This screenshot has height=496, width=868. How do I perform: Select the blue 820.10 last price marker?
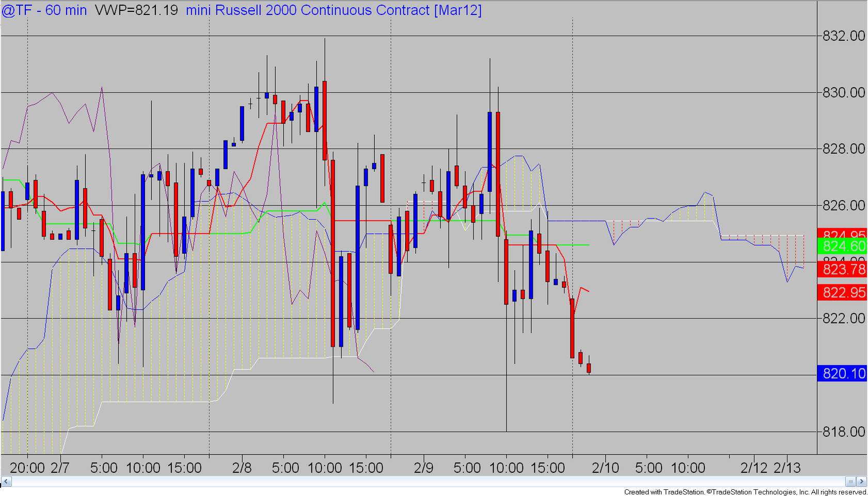[842, 373]
